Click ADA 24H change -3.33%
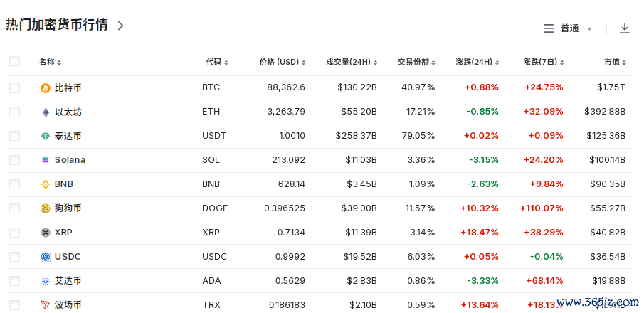 tap(482, 281)
